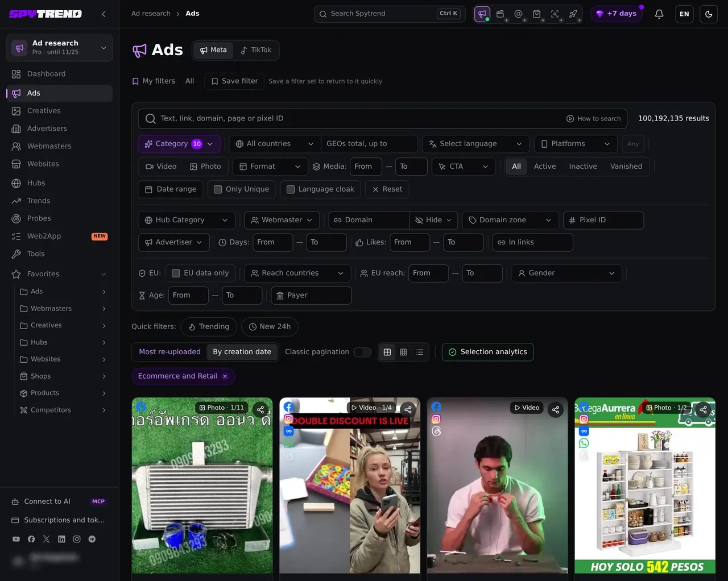Select the Active status tab
This screenshot has height=581, width=728.
pos(545,167)
